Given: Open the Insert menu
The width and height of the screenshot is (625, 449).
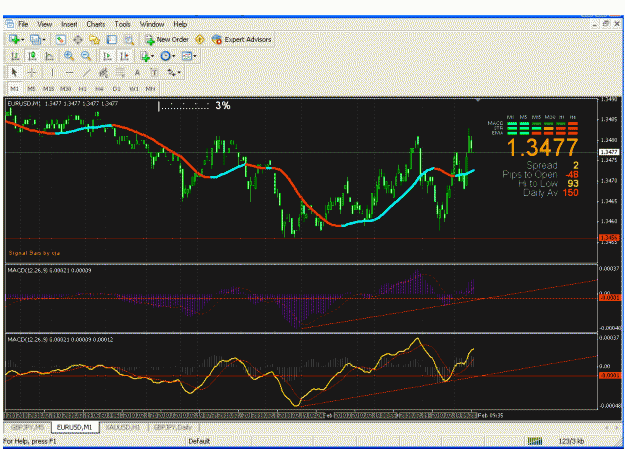Looking at the screenshot, I should pyautogui.click(x=69, y=24).
